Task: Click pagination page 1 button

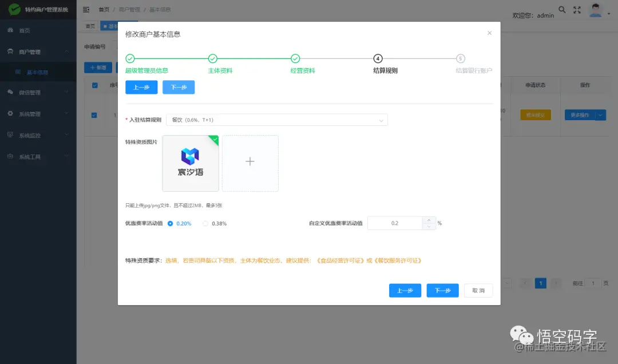Action: 540,283
